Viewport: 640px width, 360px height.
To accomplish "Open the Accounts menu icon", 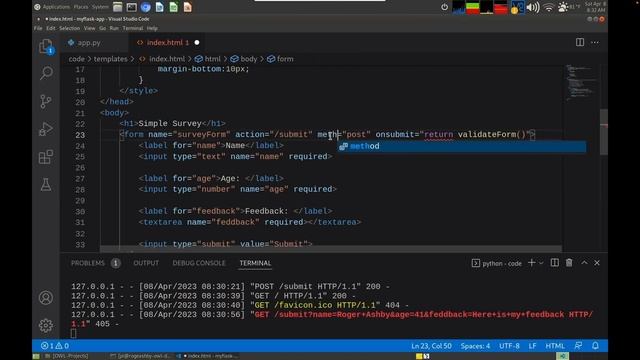I will click(46, 298).
